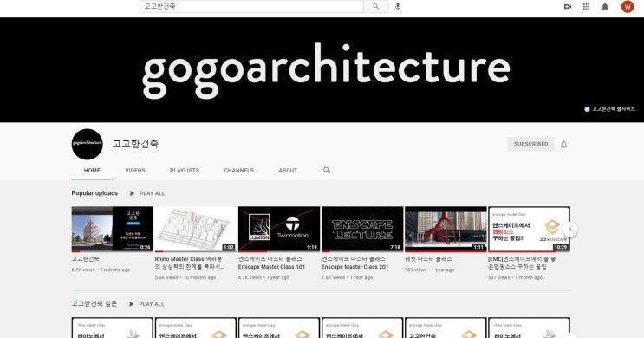Click the 고고한건축 title under first video
This screenshot has height=338, width=644.
(x=85, y=259)
